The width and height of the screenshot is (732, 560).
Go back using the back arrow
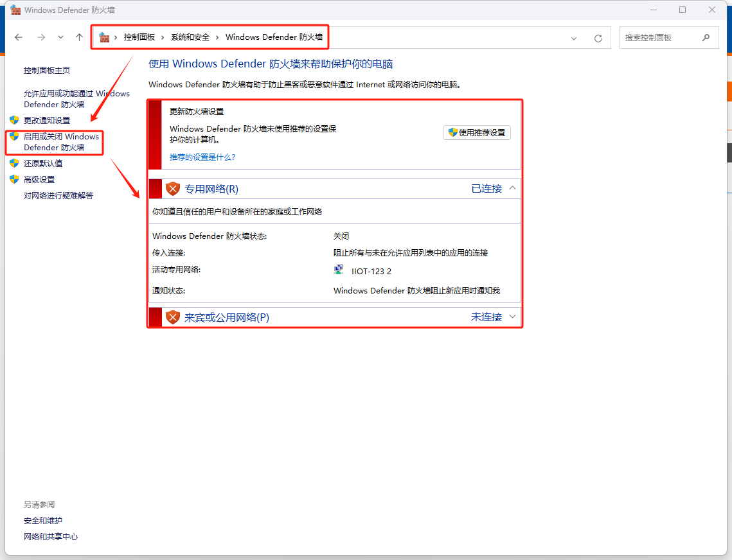click(19, 37)
